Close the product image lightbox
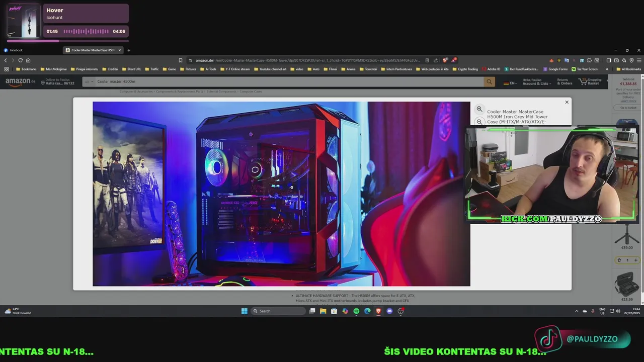 click(567, 102)
